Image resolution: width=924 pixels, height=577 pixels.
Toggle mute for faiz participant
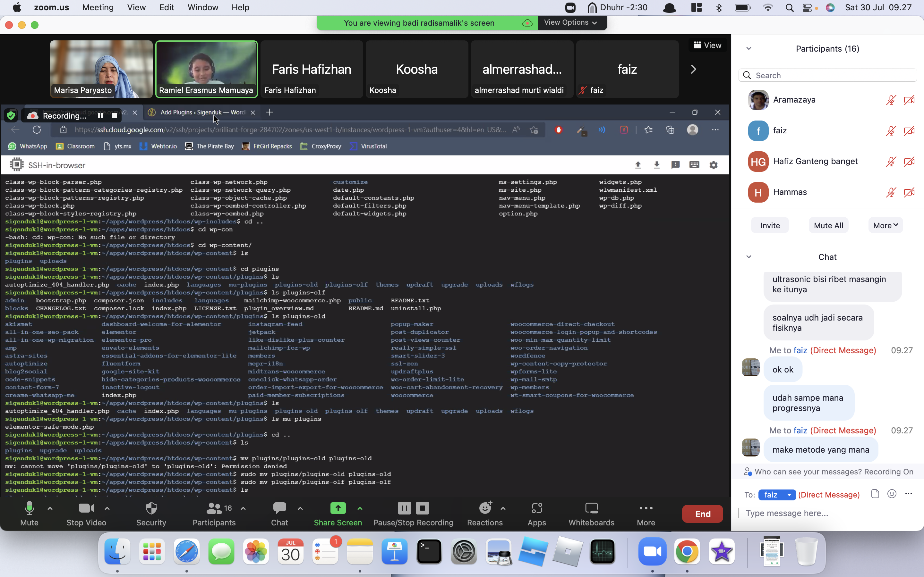(x=891, y=130)
